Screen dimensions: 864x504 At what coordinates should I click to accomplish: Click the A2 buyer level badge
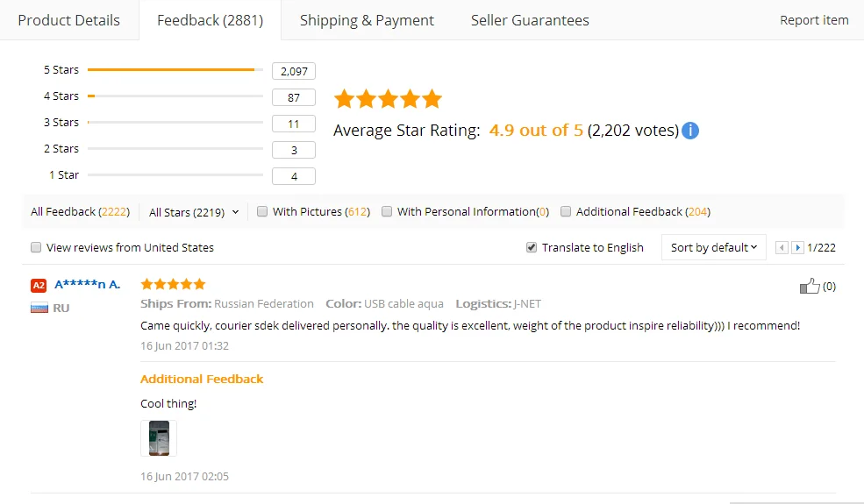(x=39, y=285)
